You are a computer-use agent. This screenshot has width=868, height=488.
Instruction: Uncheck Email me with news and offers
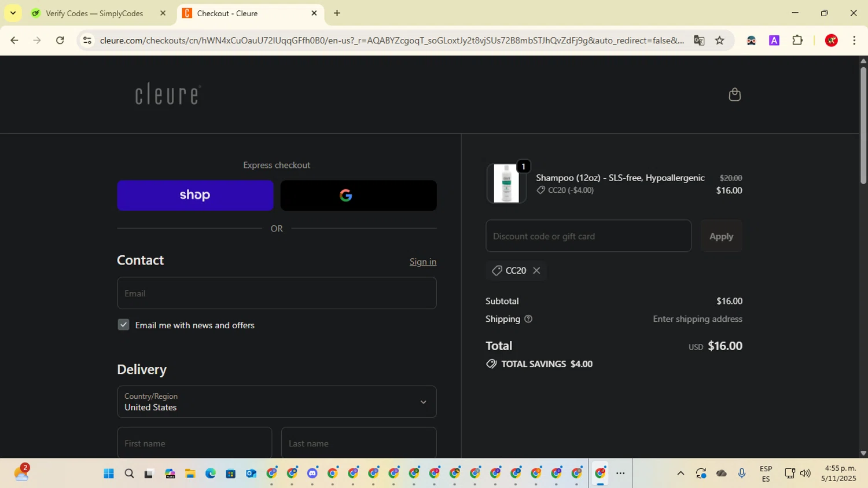(x=123, y=325)
